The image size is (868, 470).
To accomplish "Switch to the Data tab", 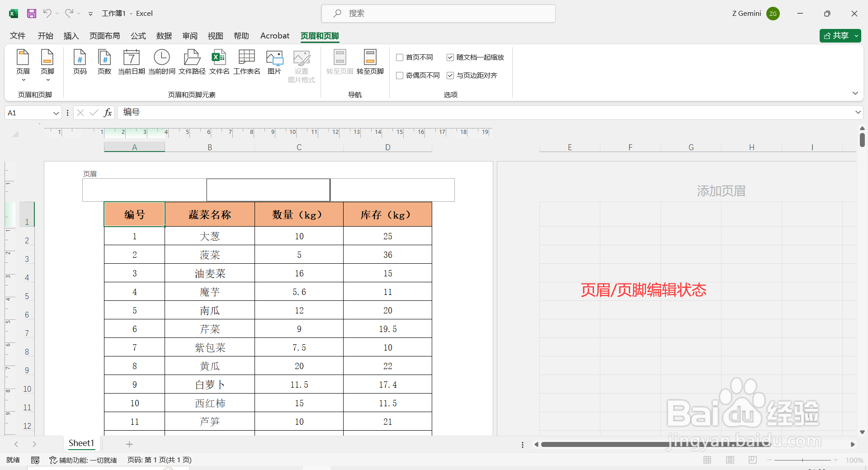I will coord(164,36).
